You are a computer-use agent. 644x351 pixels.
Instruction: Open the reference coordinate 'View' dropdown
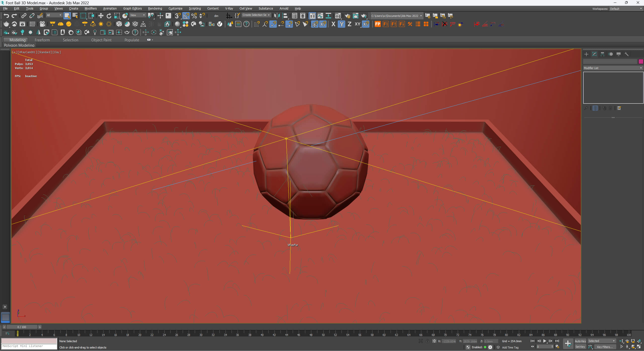(x=137, y=15)
